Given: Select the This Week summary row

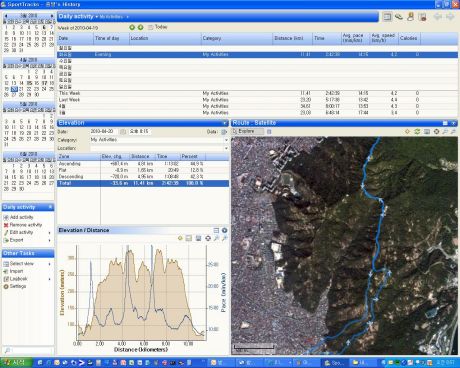Looking at the screenshot, I should [x=257, y=93].
